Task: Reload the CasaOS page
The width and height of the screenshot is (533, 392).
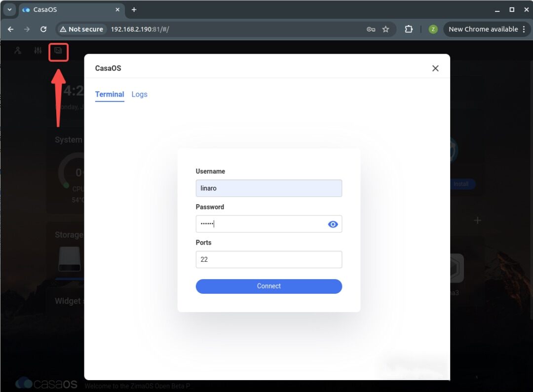Action: pyautogui.click(x=43, y=29)
